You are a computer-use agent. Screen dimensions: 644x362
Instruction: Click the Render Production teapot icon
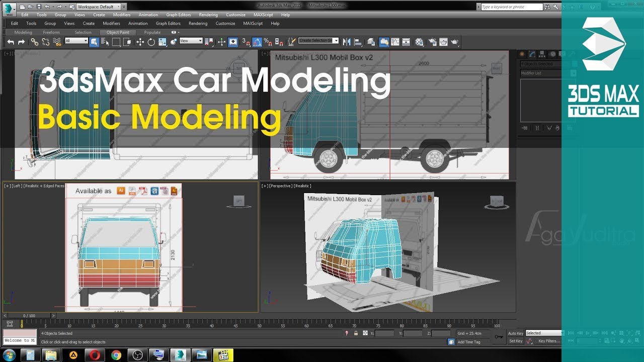(454, 42)
